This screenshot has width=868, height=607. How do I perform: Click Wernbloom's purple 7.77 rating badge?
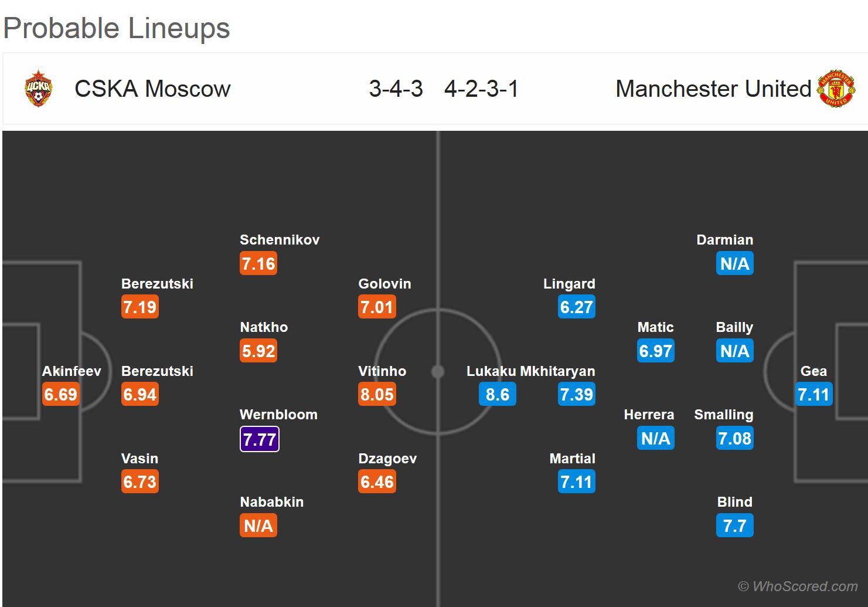point(259,439)
